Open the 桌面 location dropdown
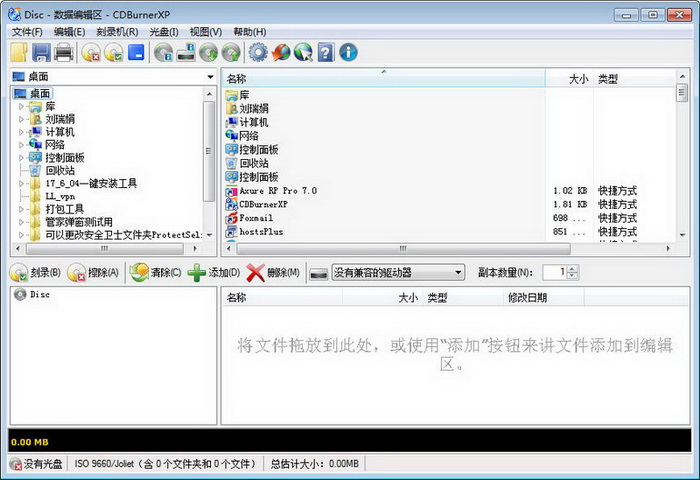The image size is (700, 480). 210,77
